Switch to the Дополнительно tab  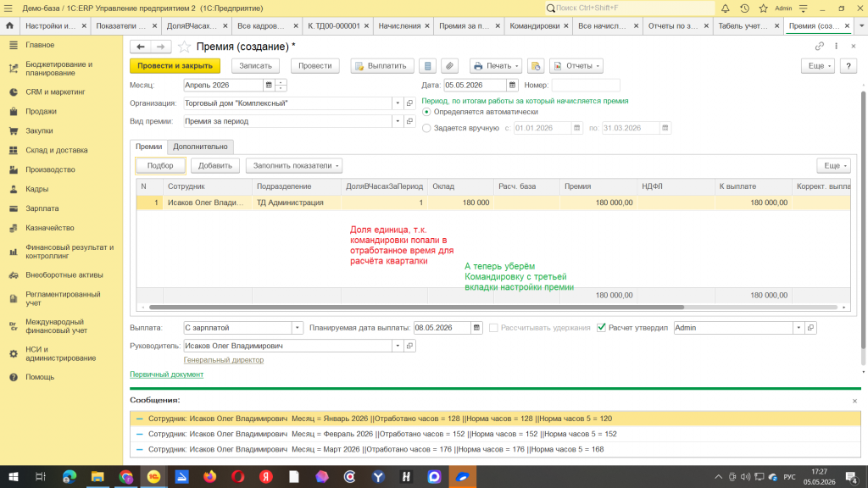point(200,147)
